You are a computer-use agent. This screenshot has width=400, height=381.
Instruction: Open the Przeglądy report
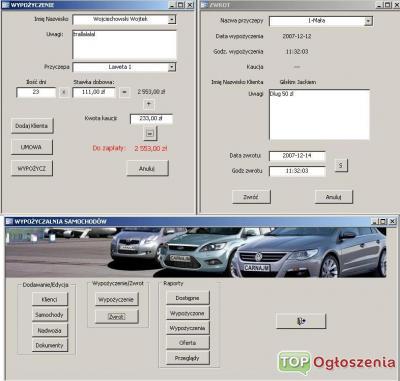(188, 358)
